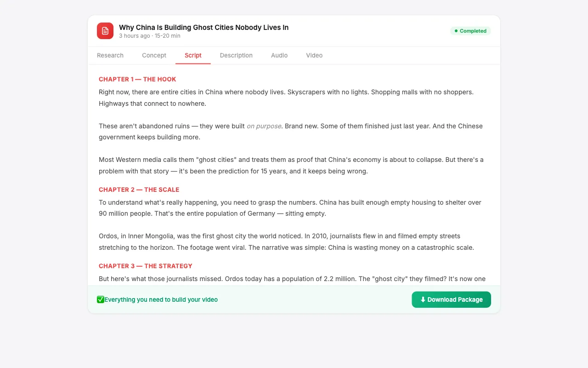Click the italic phrase on purpose
The image size is (588, 368).
click(x=264, y=126)
